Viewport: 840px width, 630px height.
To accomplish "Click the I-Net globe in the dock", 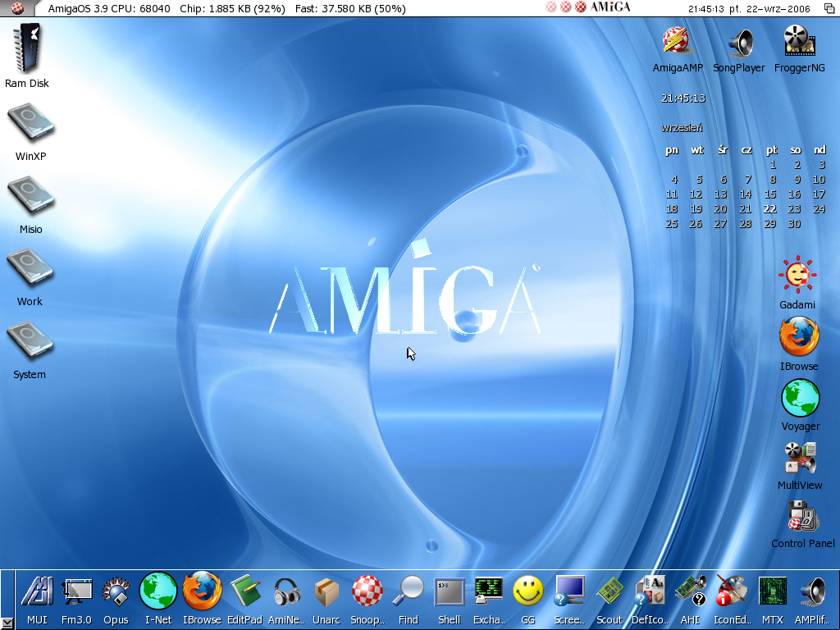I will click(158, 591).
